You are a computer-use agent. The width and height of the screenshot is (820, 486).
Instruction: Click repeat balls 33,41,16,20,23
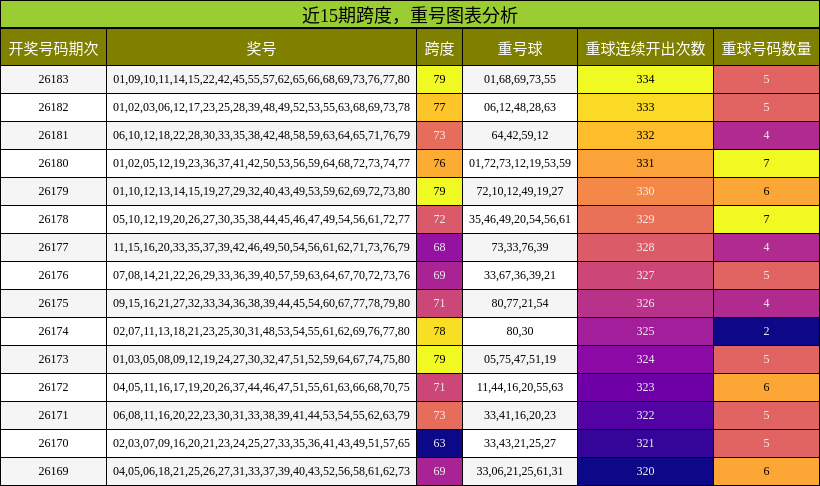pos(520,415)
